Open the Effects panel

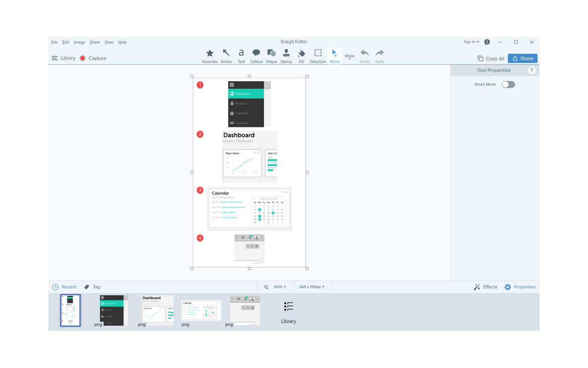485,287
